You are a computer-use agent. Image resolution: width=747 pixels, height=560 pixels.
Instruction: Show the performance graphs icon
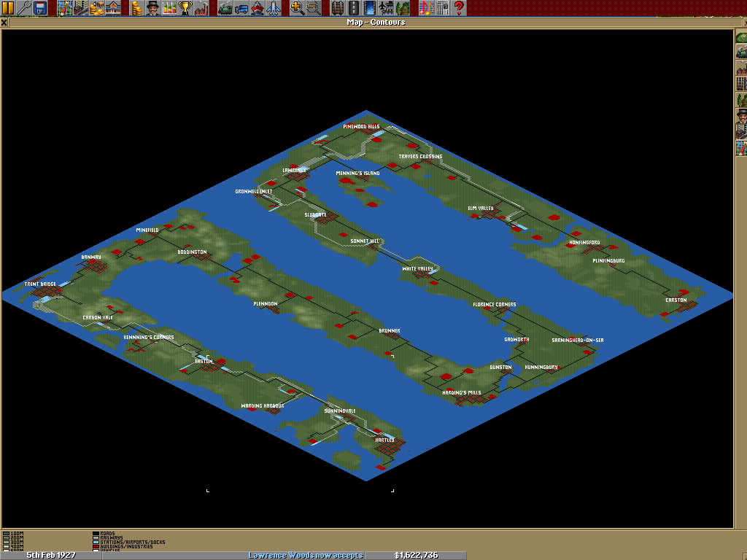pyautogui.click(x=169, y=7)
